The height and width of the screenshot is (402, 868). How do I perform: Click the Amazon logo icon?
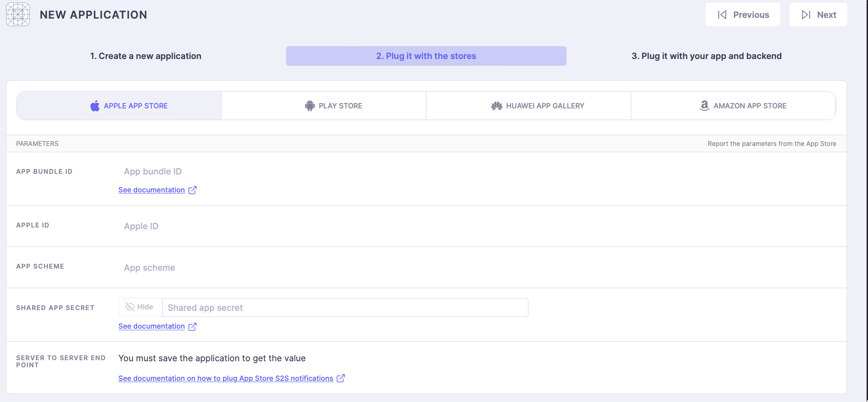click(x=704, y=106)
